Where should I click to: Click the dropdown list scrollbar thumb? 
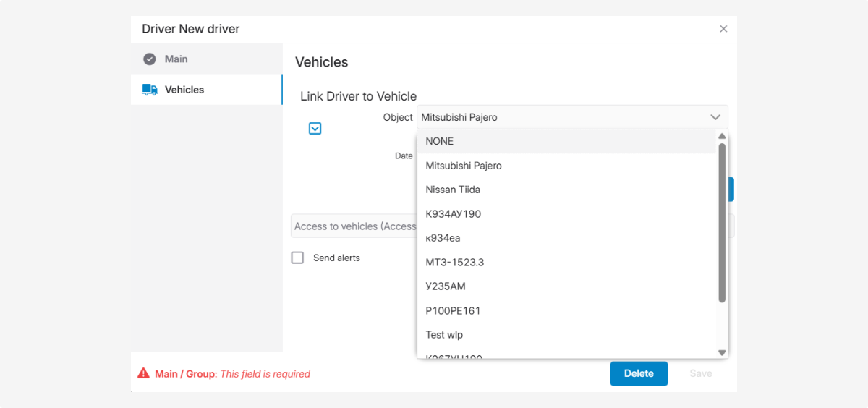722,222
